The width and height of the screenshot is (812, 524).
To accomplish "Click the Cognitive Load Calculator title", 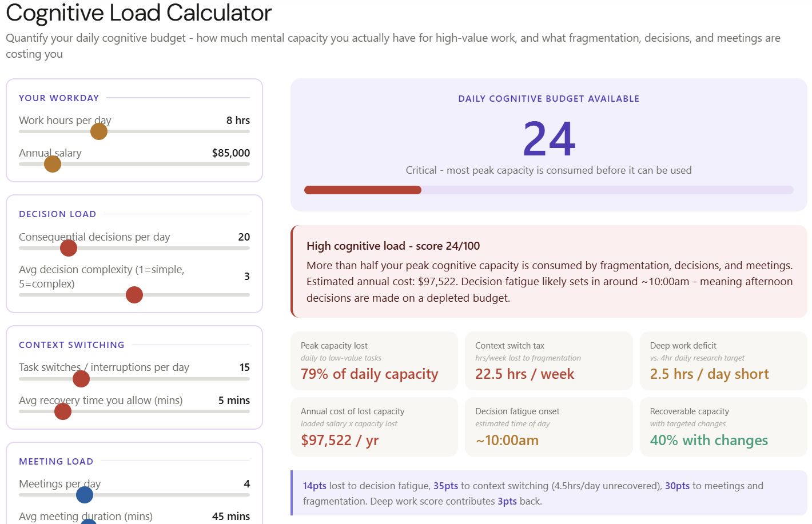I will [138, 13].
